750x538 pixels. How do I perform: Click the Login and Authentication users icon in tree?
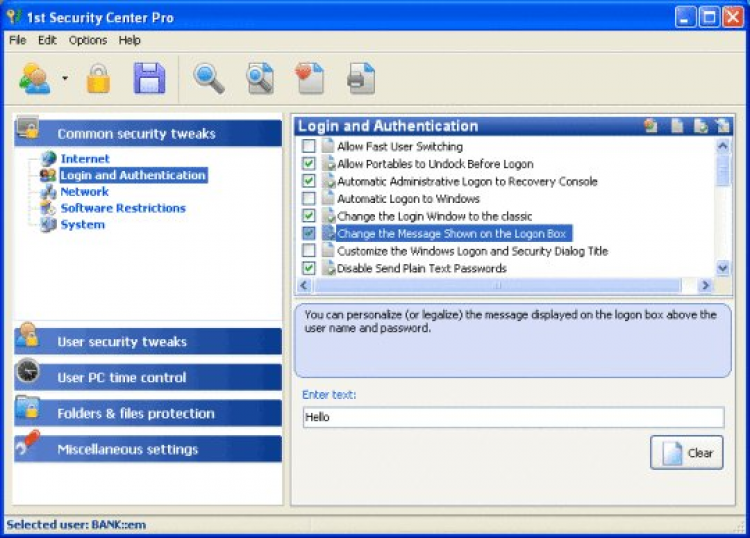[x=48, y=175]
